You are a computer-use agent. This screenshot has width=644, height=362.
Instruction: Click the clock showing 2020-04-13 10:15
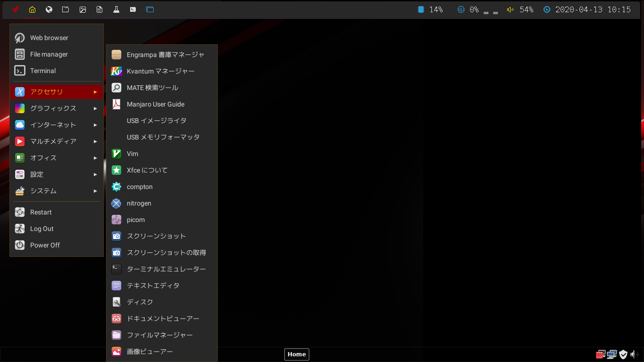tap(587, 9)
